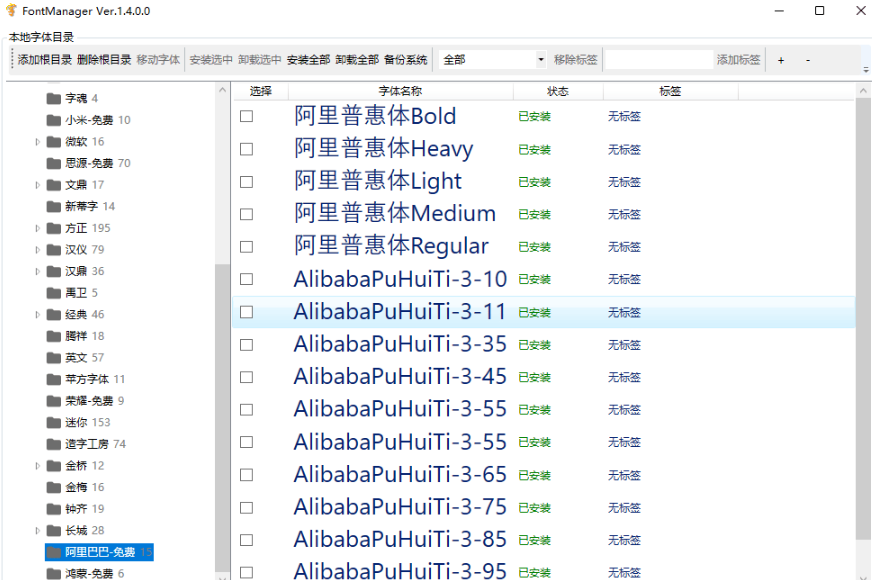Click the 迷你 folder icon
Viewport: 872px width, 580px height.
pyautogui.click(x=53, y=423)
